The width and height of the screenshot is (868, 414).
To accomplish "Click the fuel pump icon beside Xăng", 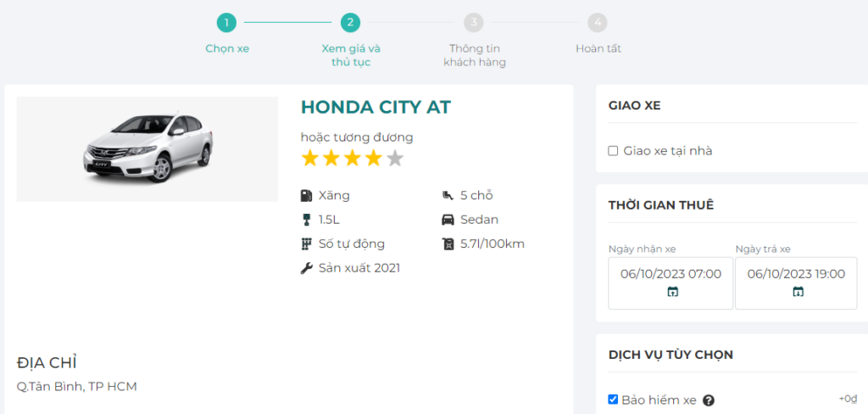I will 306,196.
